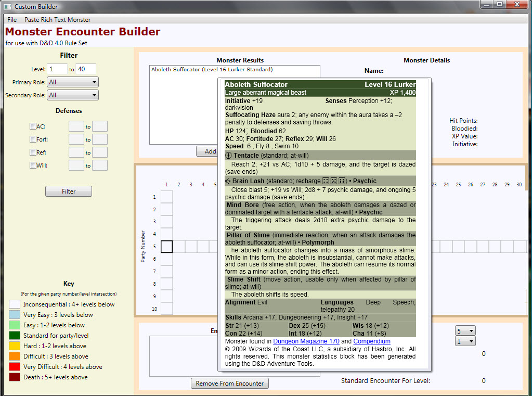Click the Fort maximum value field
The width and height of the screenshot is (532, 396).
[x=100, y=139]
